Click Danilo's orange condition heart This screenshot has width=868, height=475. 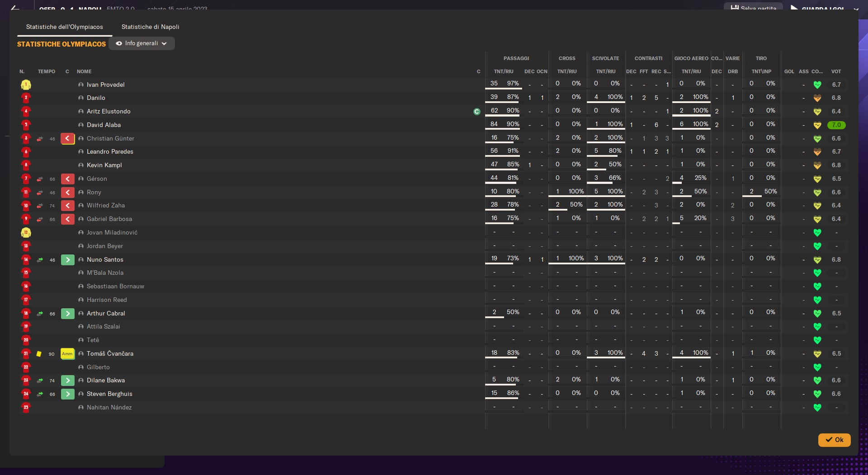pos(817,98)
